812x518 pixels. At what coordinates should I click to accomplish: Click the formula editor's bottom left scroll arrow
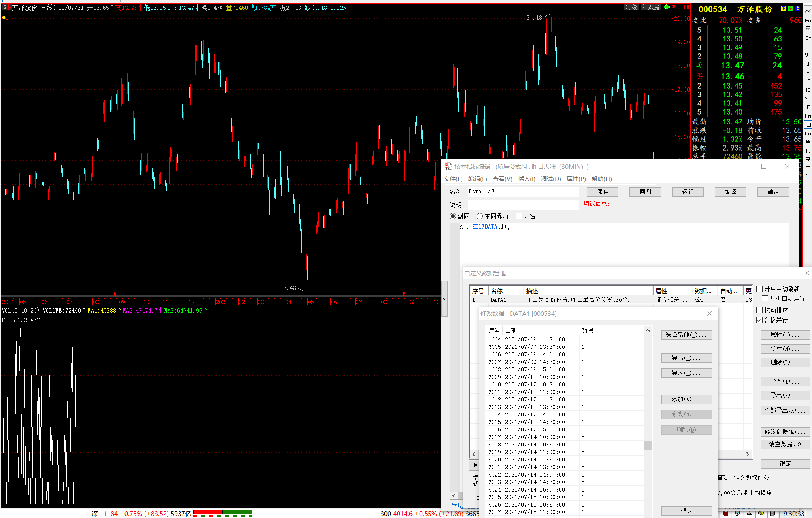click(454, 495)
